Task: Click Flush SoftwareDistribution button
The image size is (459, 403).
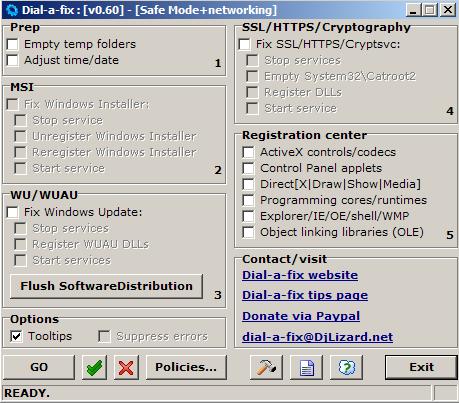Action: click(x=106, y=286)
